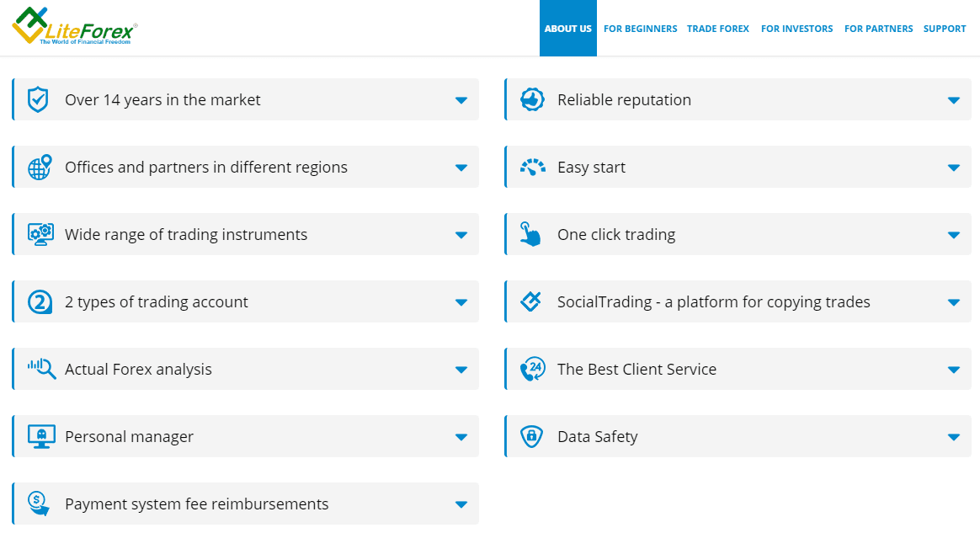Viewport: 980px width, 533px height.
Task: Click 'Offices and partners in different regions' text
Action: tap(206, 168)
